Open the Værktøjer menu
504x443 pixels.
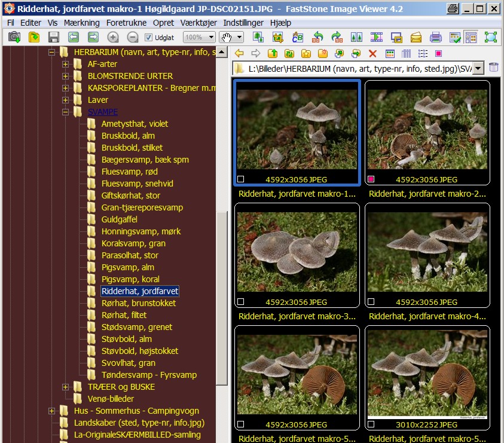tap(200, 22)
